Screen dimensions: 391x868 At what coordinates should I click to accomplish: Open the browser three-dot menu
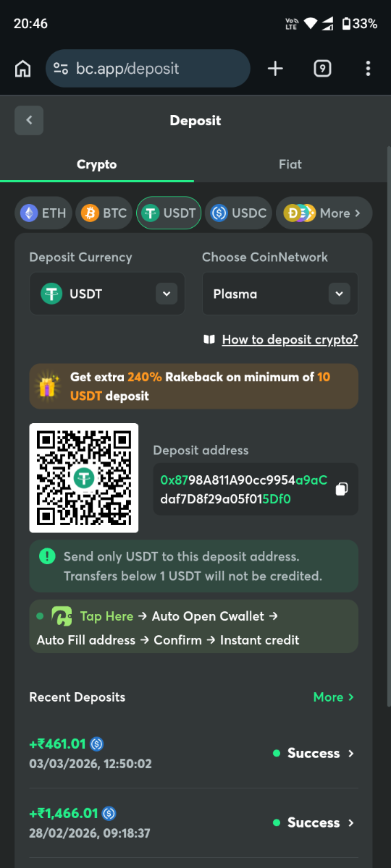(x=368, y=69)
